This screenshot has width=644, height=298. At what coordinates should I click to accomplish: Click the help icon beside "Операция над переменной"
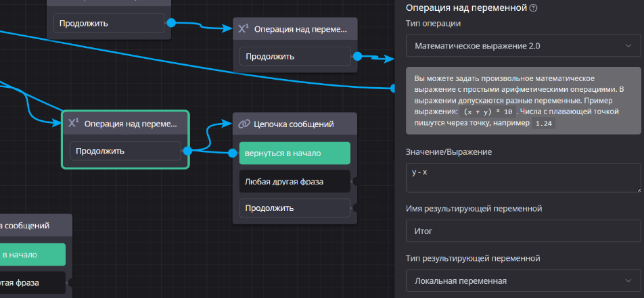[534, 8]
